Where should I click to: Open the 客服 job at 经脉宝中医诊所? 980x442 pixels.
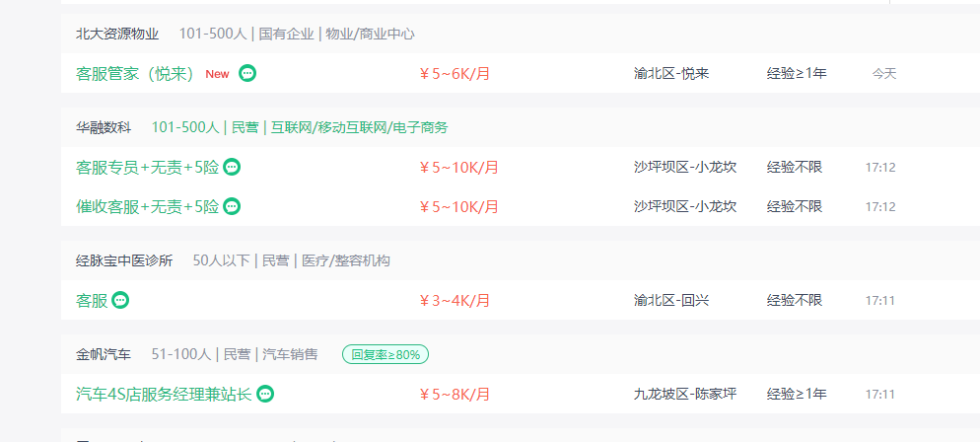pyautogui.click(x=92, y=301)
